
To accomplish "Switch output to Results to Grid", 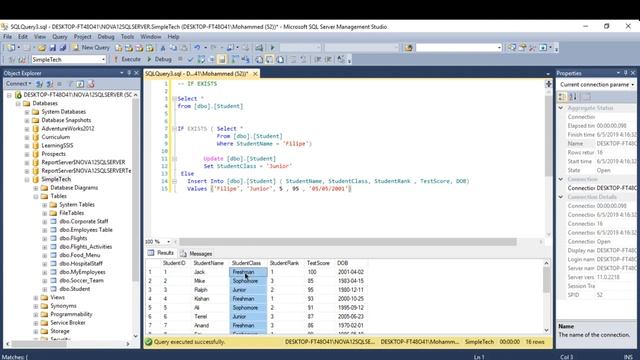I will (x=269, y=60).
